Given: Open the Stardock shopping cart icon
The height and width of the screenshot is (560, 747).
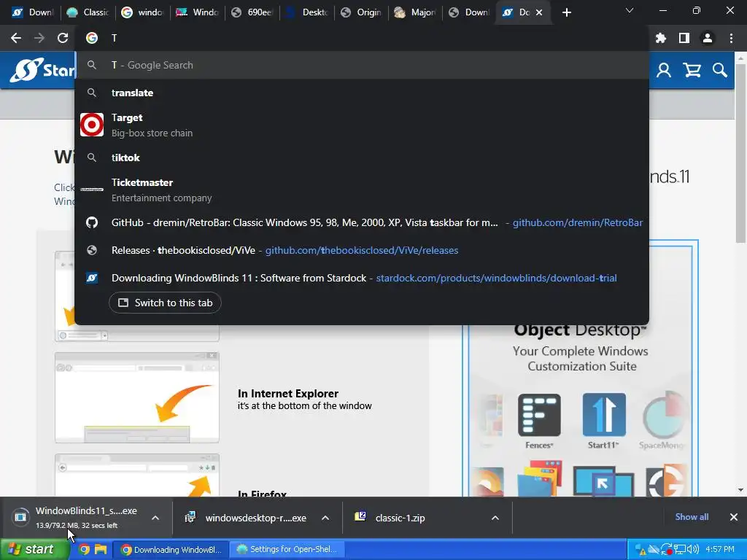Looking at the screenshot, I should click(x=692, y=71).
